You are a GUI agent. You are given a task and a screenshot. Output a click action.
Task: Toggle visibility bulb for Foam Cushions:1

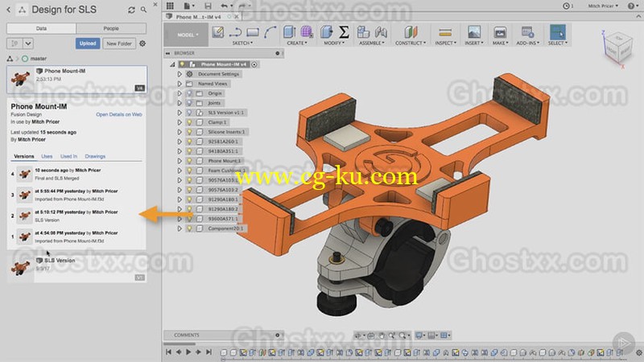tap(189, 171)
